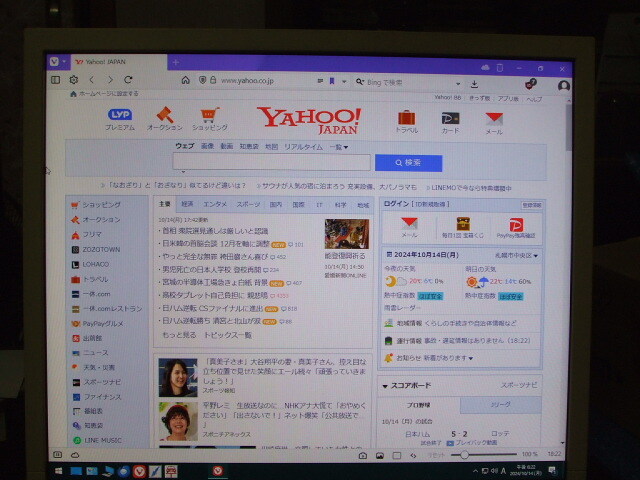
Task: Select the スポーツ news tab
Action: (x=248, y=204)
